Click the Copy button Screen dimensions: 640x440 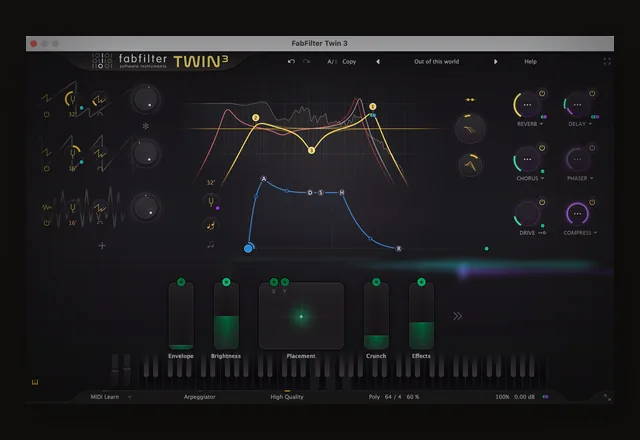point(349,62)
